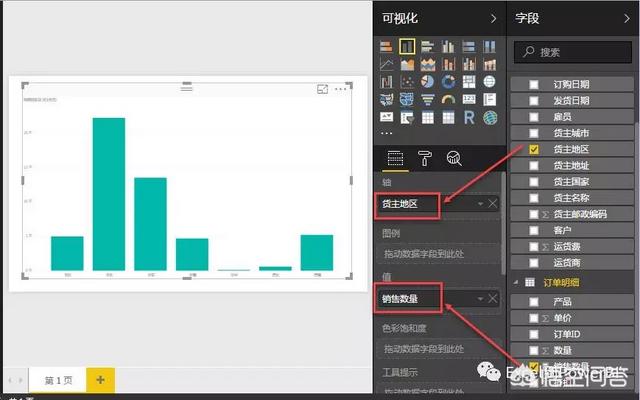Screen dimensions: 640x400
Task: Select the gauge visual
Action: pos(448,100)
